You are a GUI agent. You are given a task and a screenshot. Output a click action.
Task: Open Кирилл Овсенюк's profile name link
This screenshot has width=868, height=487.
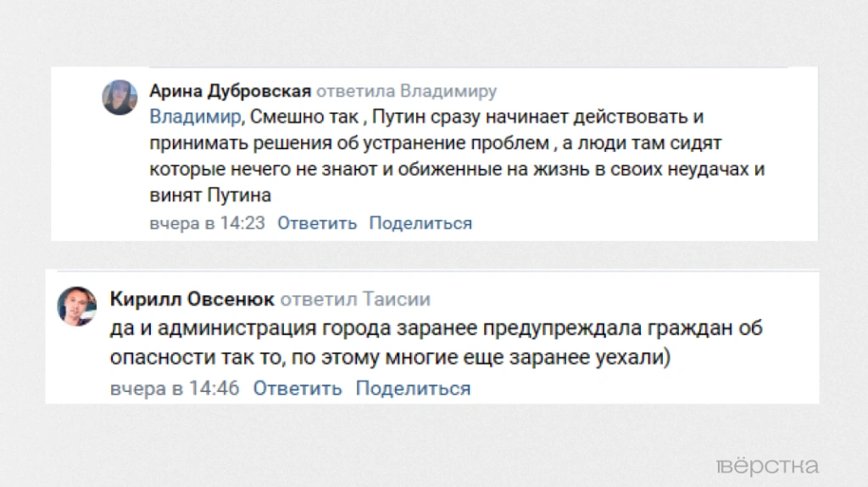pyautogui.click(x=192, y=299)
